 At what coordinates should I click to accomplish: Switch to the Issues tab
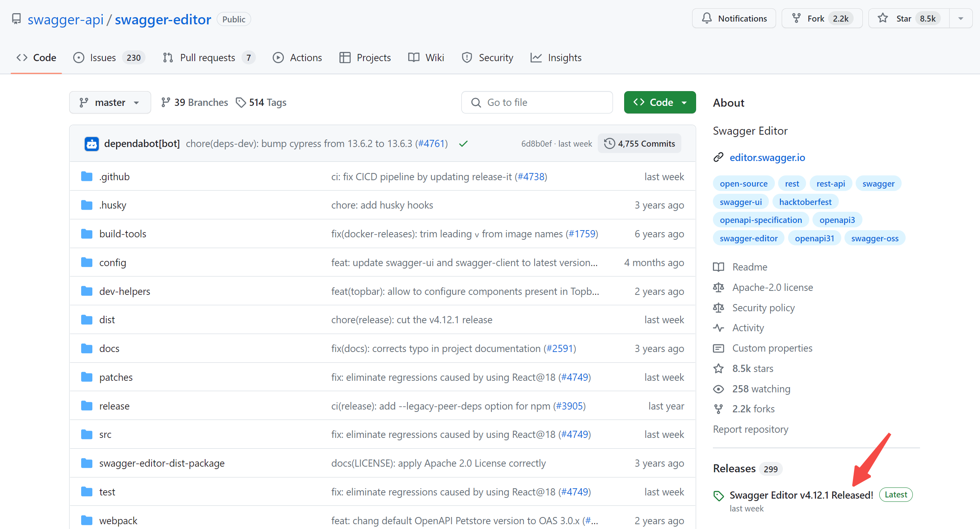pyautogui.click(x=103, y=58)
